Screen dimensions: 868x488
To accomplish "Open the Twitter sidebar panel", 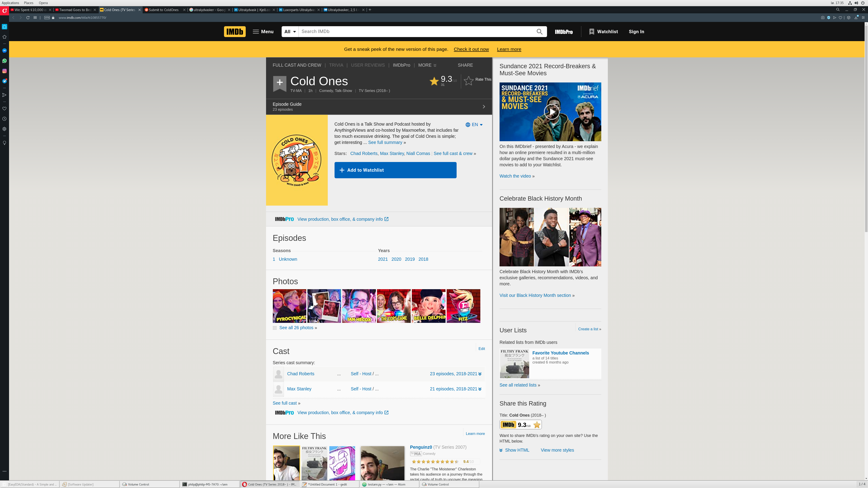I will [4, 81].
